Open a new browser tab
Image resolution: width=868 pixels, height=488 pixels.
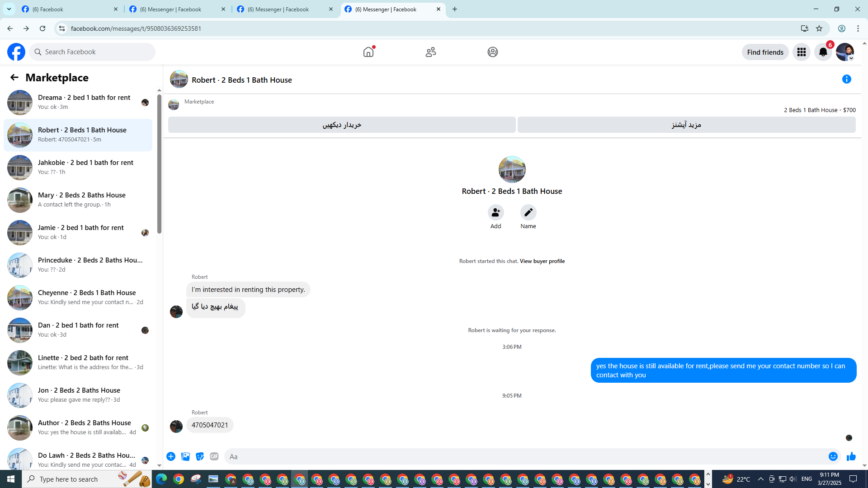point(455,9)
